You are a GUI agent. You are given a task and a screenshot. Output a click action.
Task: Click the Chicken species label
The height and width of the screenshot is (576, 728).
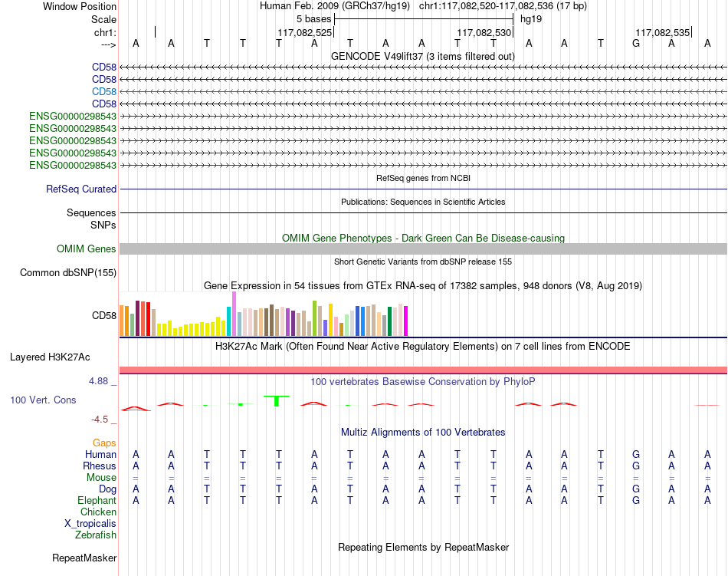(98, 512)
